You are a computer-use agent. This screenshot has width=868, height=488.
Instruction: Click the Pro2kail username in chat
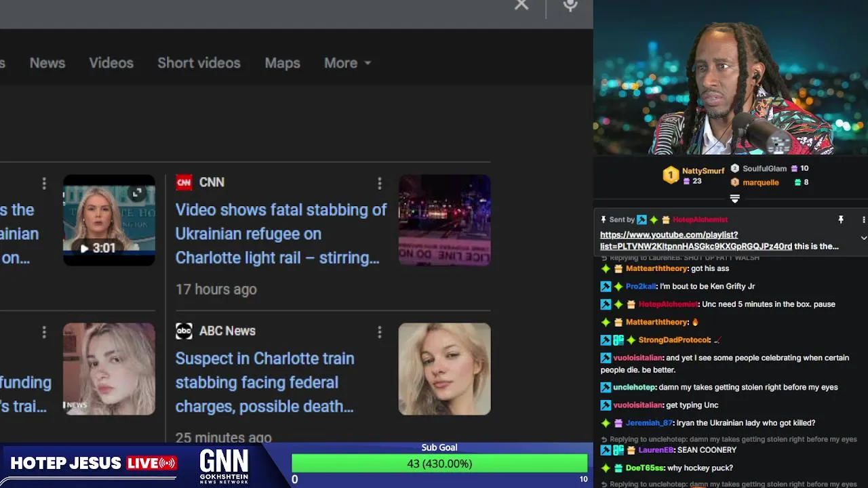click(x=641, y=287)
